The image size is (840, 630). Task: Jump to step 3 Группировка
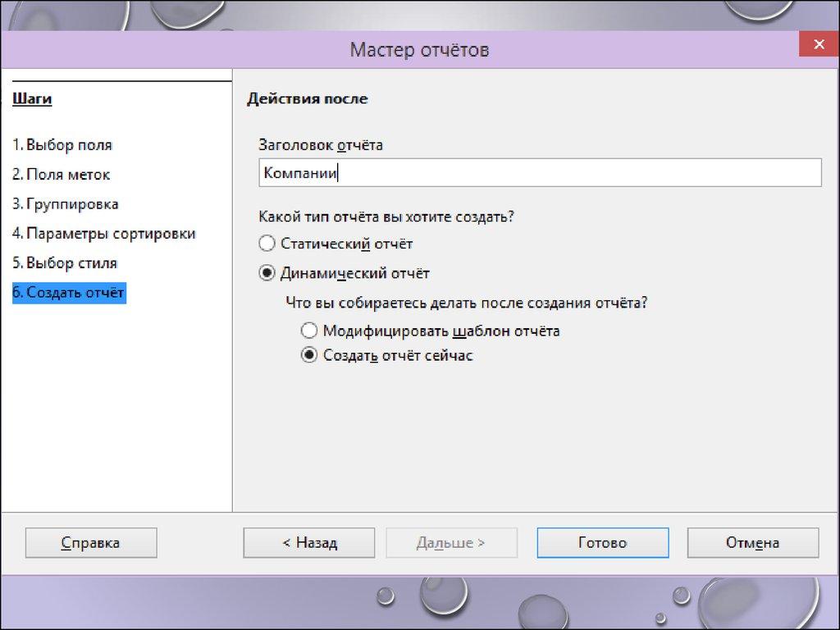point(65,204)
